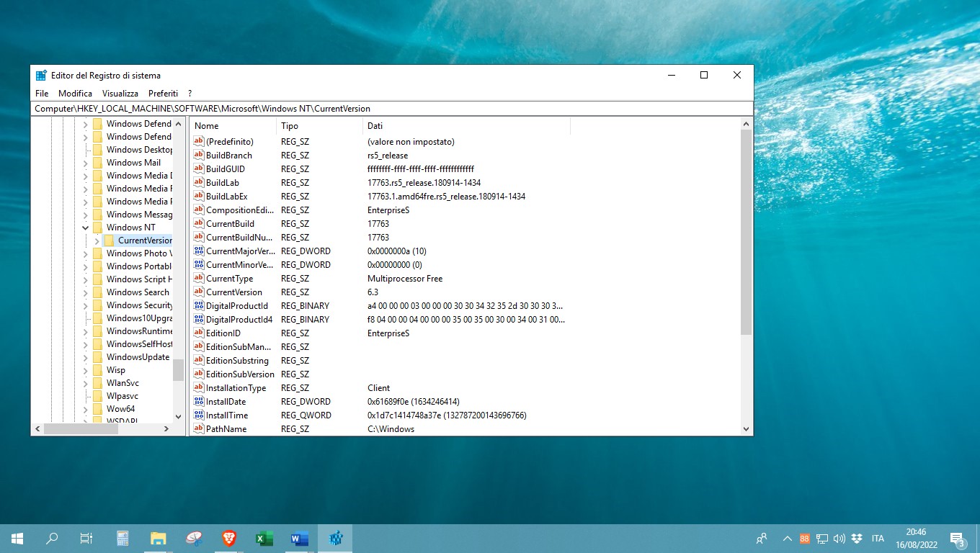The width and height of the screenshot is (980, 553).
Task: Expand the Windows Media D key
Action: pyautogui.click(x=85, y=176)
